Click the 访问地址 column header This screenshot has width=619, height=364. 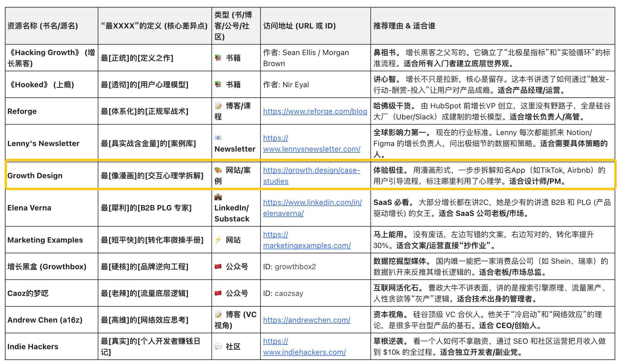[299, 26]
